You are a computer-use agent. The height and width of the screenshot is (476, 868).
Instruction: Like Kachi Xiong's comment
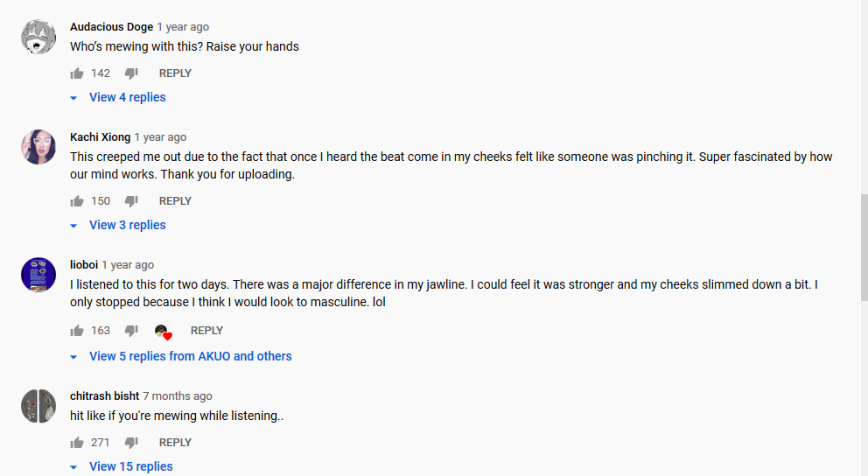pyautogui.click(x=77, y=201)
